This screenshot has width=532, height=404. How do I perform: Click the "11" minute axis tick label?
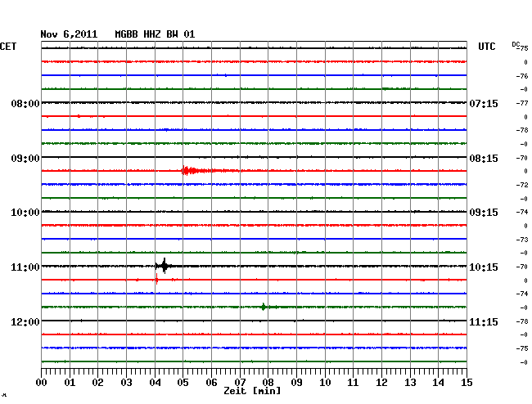[x=353, y=383]
